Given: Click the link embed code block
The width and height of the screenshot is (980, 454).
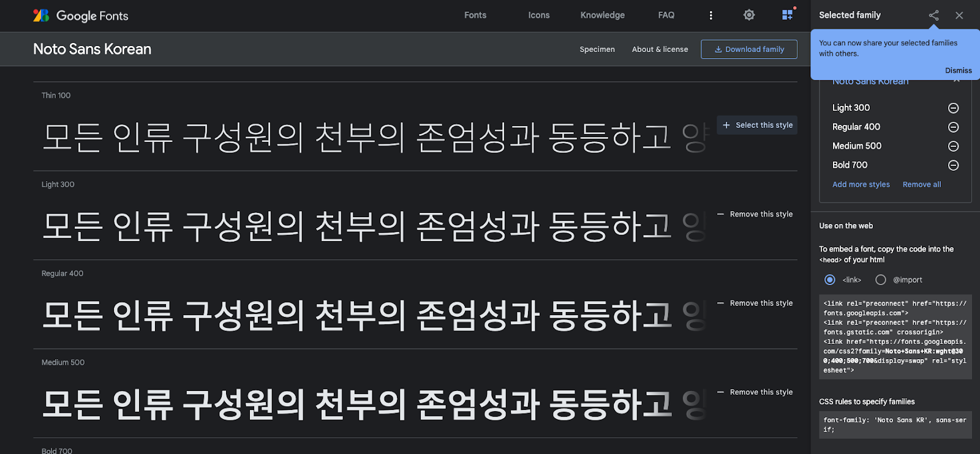Looking at the screenshot, I should pos(895,337).
